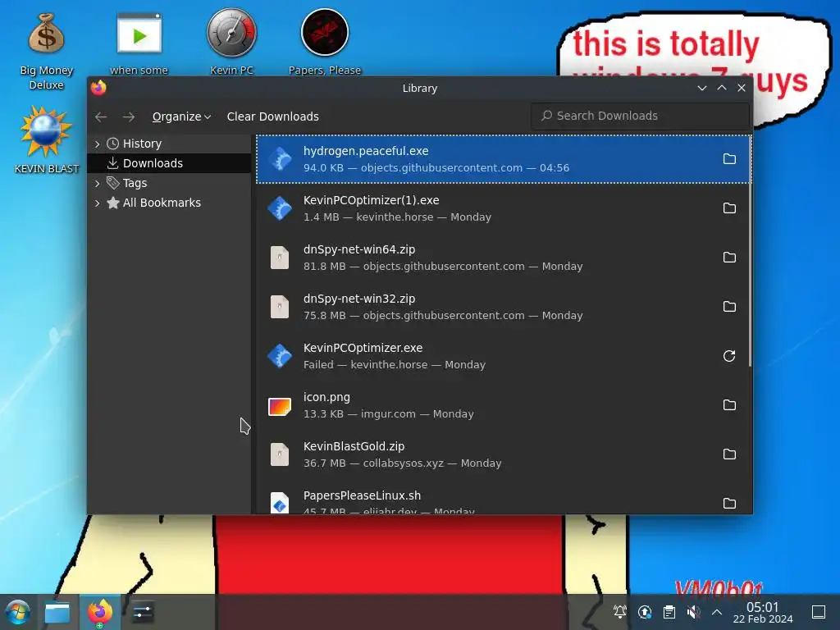
Task: Open the clipboard tray icon
Action: click(669, 612)
